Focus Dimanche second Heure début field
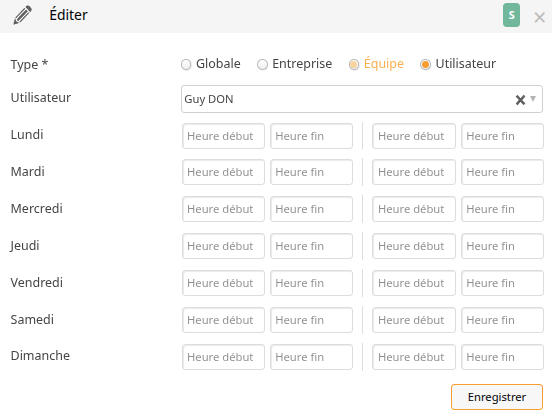 414,357
